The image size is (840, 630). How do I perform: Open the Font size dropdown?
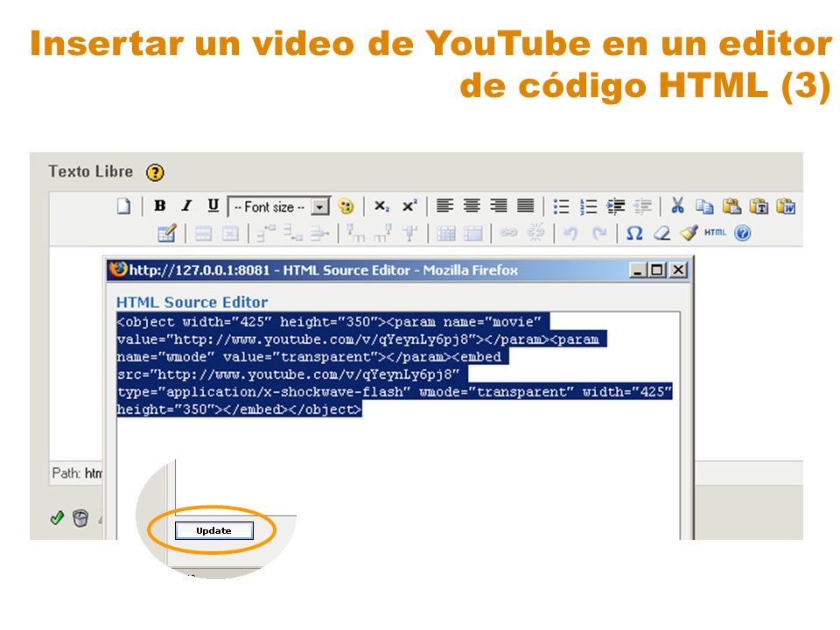tap(279, 206)
